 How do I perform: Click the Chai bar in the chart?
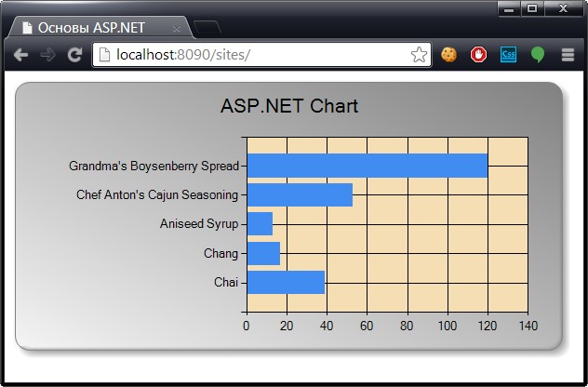pos(286,282)
